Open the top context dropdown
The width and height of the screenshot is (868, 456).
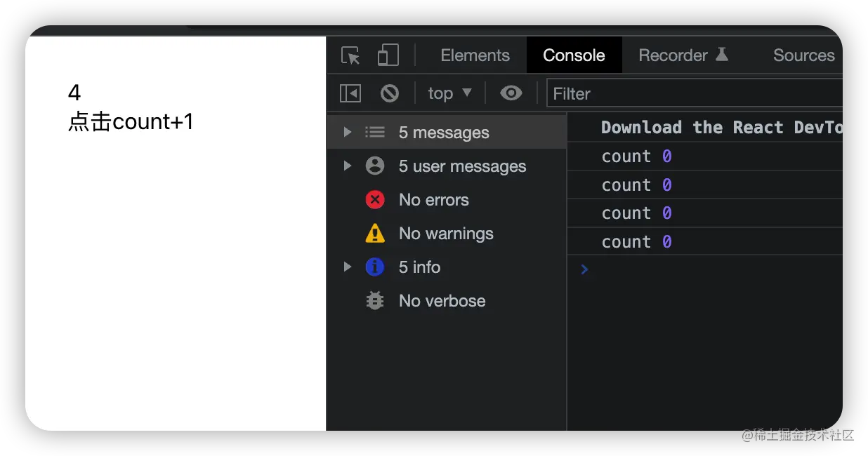(449, 93)
